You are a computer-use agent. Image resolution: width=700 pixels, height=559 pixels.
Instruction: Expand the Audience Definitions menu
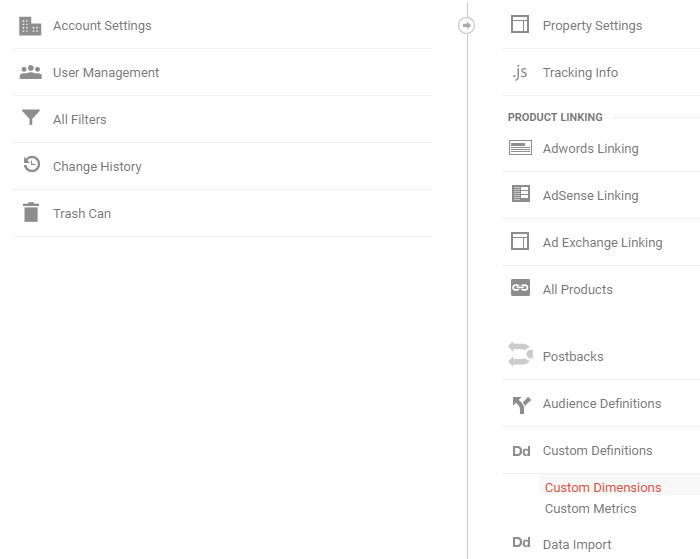601,403
